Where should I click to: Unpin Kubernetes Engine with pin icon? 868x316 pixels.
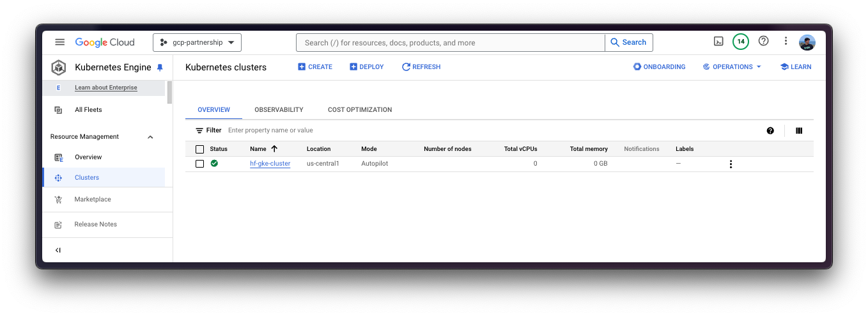click(x=160, y=67)
